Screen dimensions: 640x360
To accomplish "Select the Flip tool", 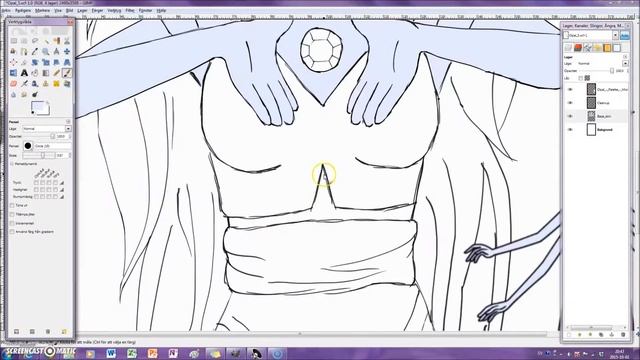I will (13, 73).
